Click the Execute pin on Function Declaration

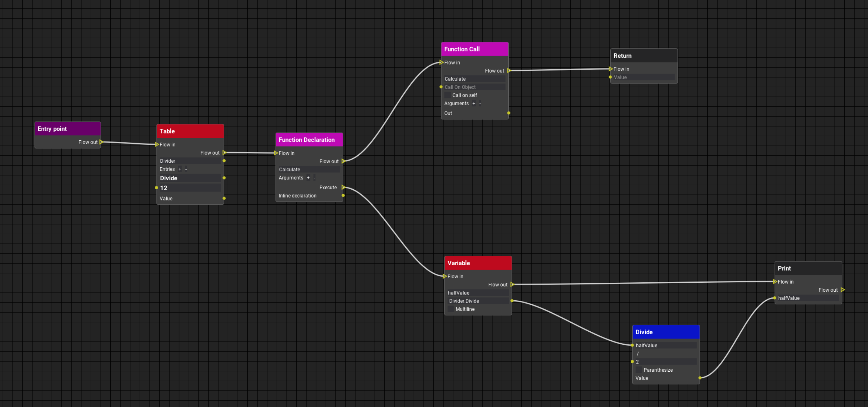(344, 187)
